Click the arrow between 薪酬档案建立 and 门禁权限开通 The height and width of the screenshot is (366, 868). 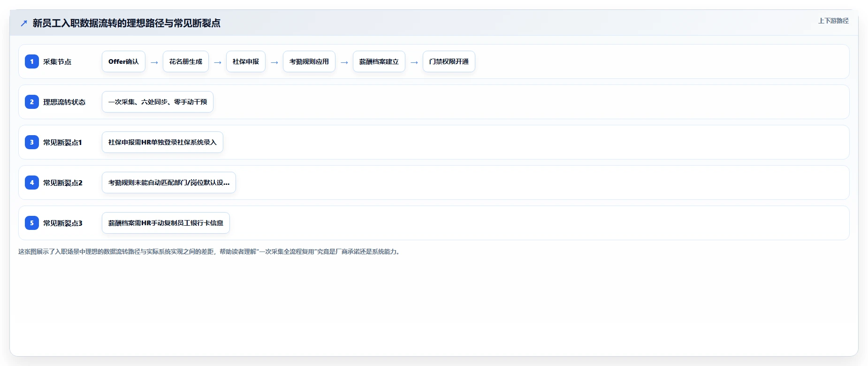pyautogui.click(x=414, y=62)
